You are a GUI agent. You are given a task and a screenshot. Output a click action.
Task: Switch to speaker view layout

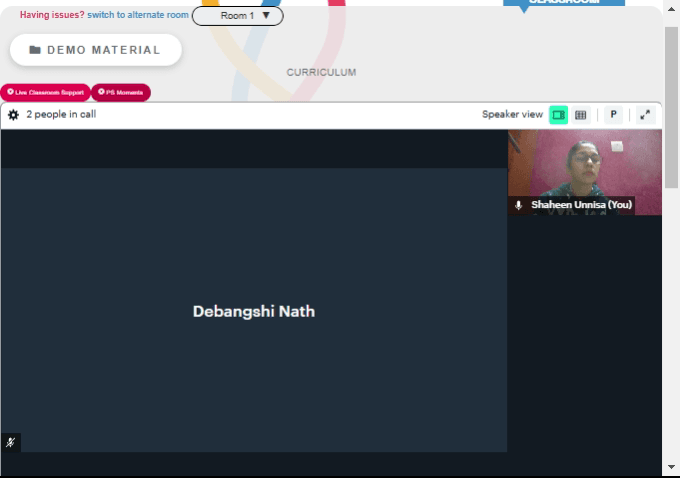(558, 115)
